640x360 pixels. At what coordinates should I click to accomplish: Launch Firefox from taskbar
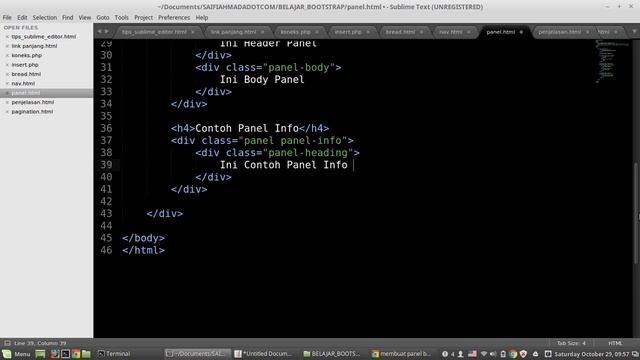coord(54,354)
